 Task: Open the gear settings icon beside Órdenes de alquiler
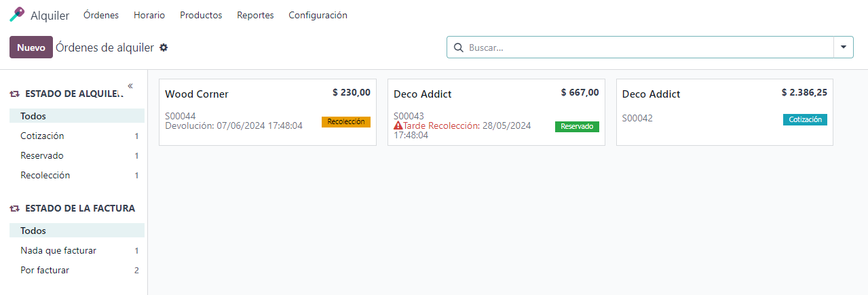164,47
